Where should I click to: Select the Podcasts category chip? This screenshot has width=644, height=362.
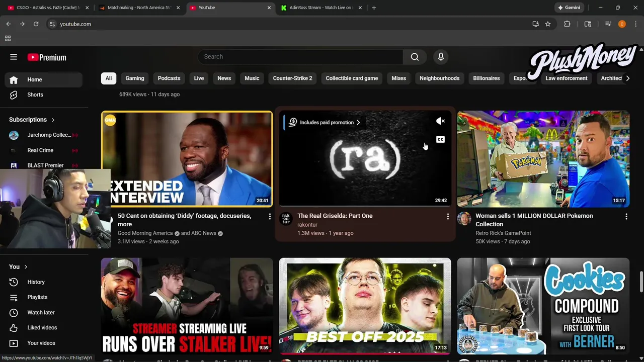coord(169,78)
